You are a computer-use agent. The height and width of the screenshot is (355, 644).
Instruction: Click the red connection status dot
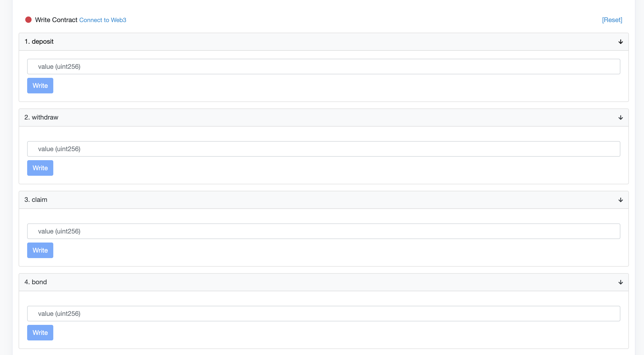point(28,20)
